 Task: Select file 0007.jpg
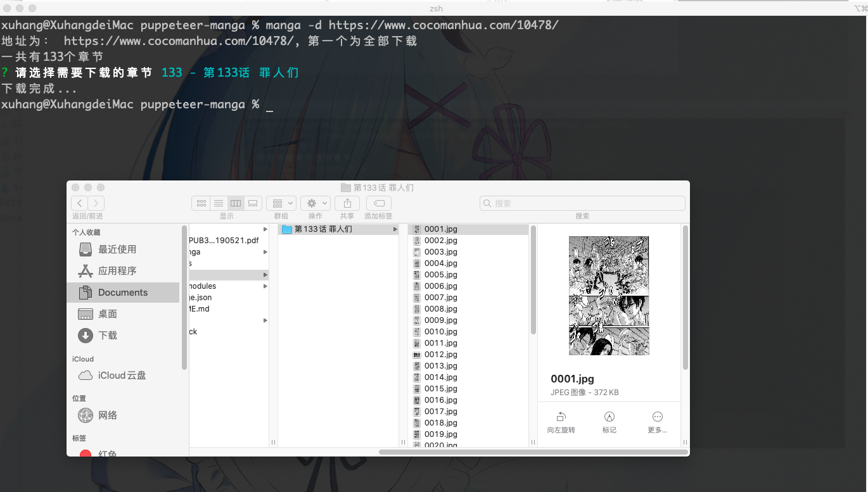(468, 298)
